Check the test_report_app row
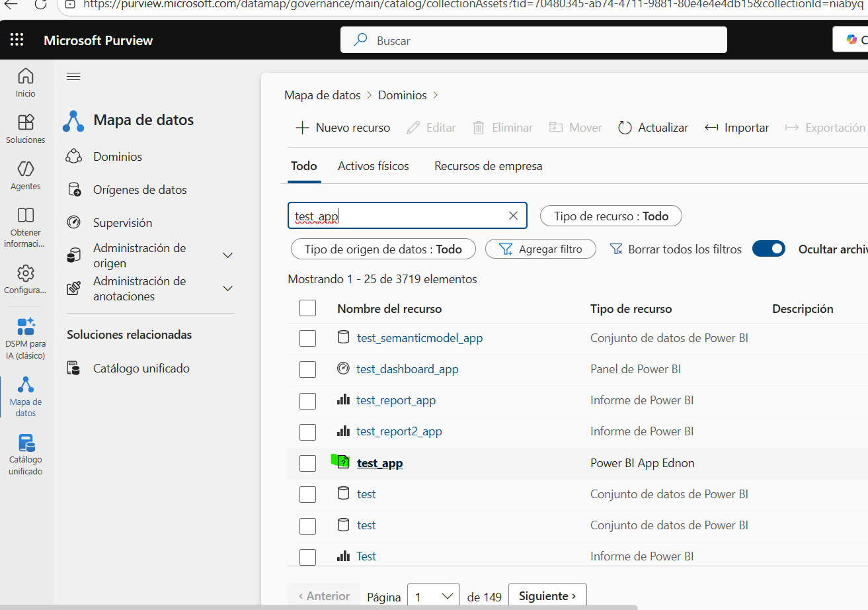 (x=307, y=400)
